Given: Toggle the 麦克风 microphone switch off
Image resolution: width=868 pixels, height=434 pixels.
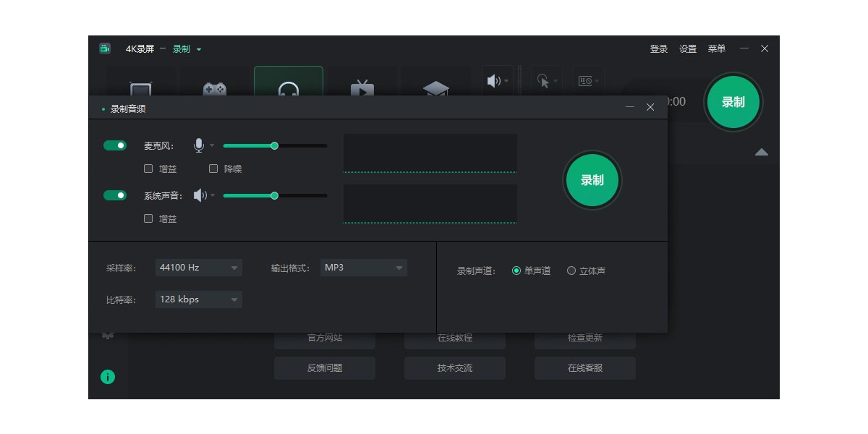Looking at the screenshot, I should 115,145.
